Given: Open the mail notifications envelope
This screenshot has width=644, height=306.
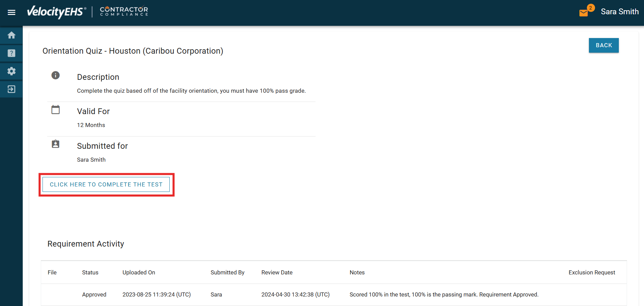Looking at the screenshot, I should (x=583, y=13).
